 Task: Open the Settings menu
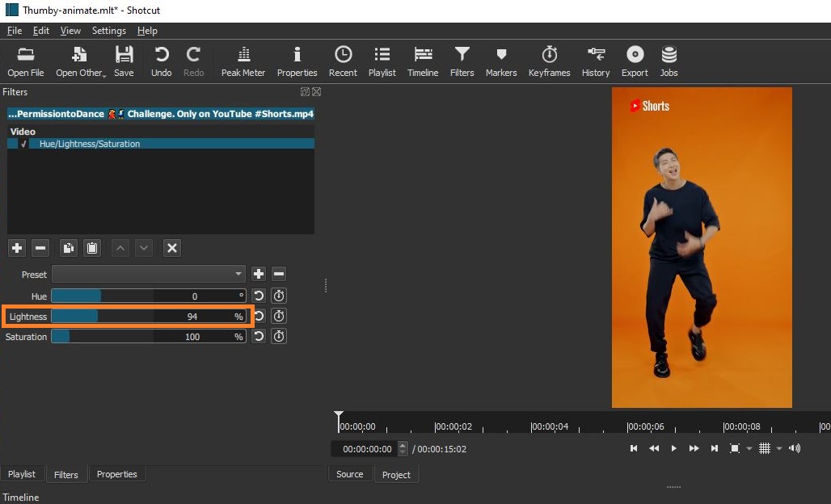(108, 31)
